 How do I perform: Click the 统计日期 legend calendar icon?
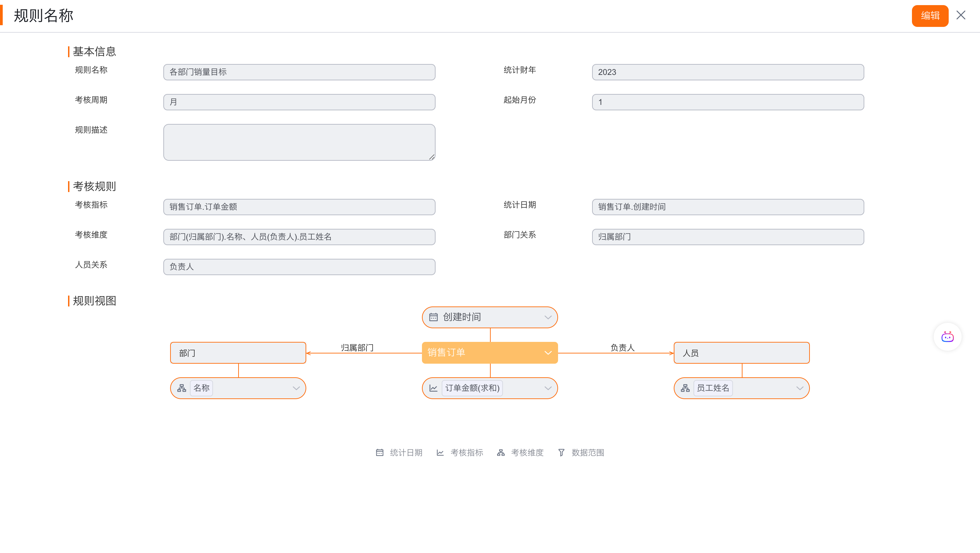[380, 452]
